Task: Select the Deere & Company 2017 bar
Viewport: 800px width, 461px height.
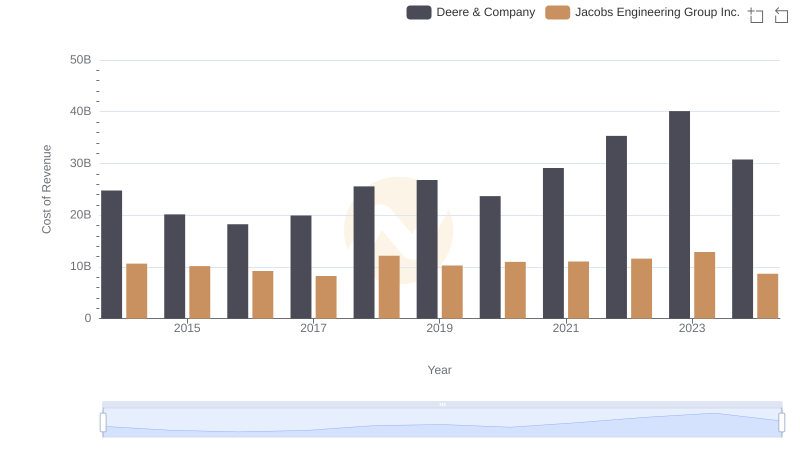Action: click(301, 267)
